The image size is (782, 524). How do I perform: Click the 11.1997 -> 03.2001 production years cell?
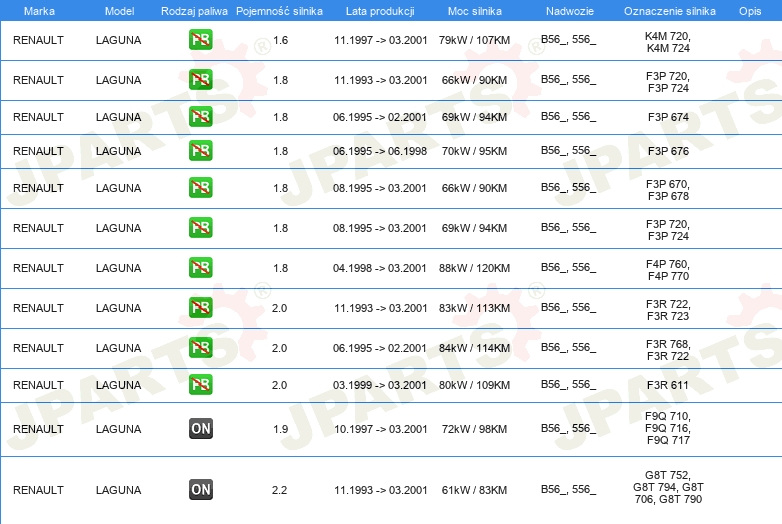point(381,40)
